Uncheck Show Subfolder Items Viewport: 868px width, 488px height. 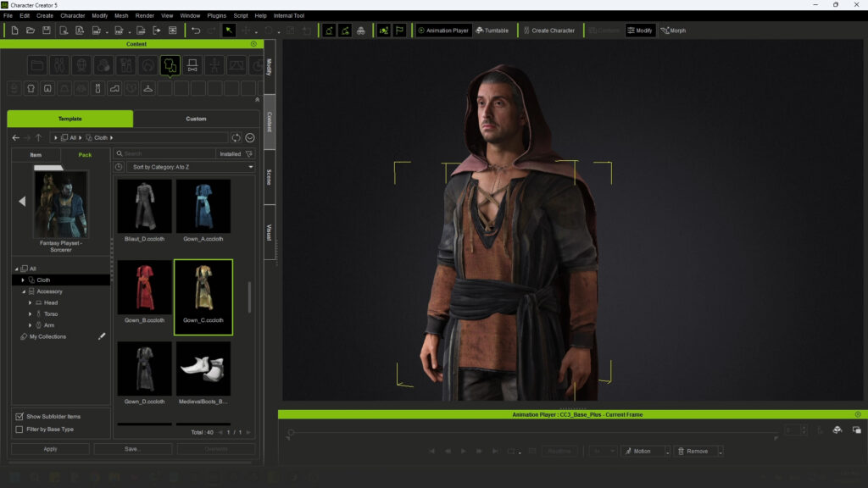click(19, 417)
